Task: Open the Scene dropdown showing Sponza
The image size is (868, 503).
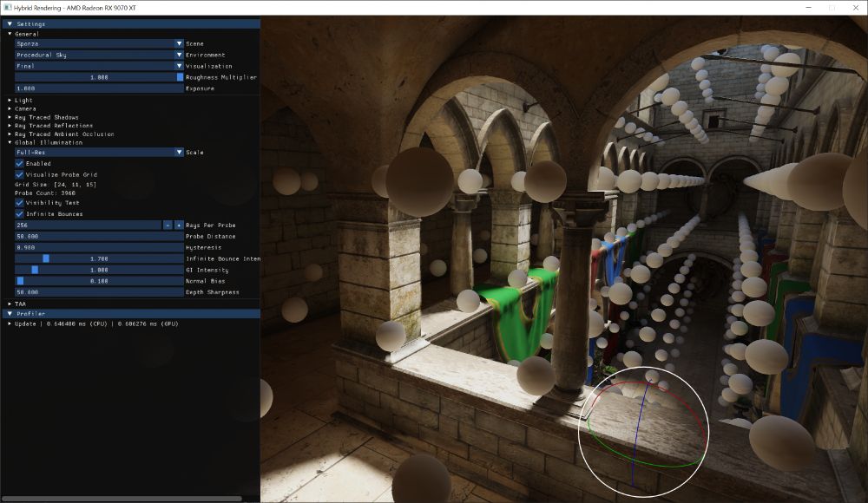Action: (x=99, y=43)
